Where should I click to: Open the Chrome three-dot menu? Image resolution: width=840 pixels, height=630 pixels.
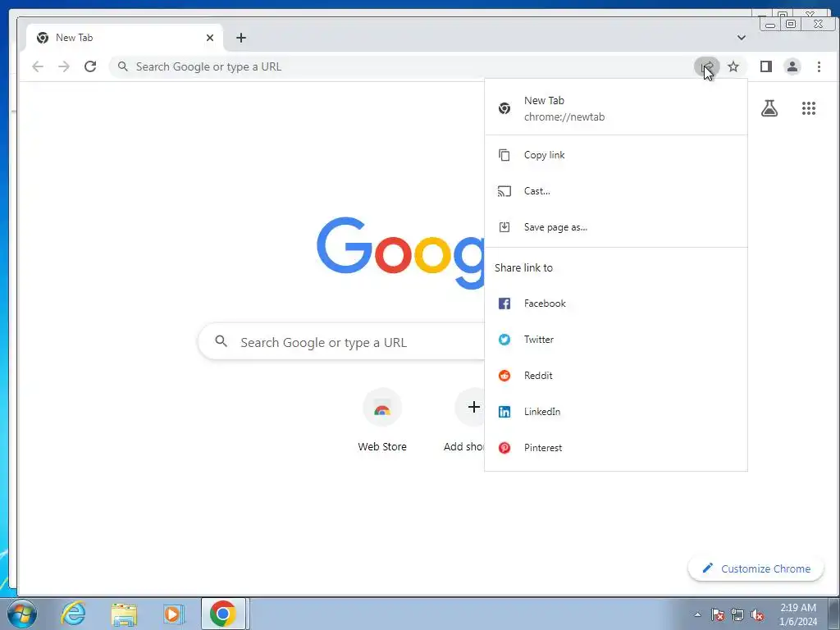(x=819, y=66)
